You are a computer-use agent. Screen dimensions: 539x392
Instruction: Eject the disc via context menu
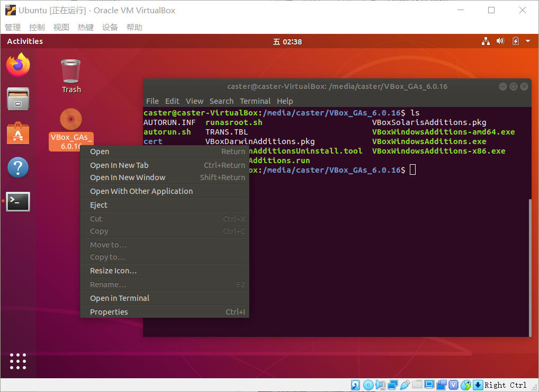(165, 205)
